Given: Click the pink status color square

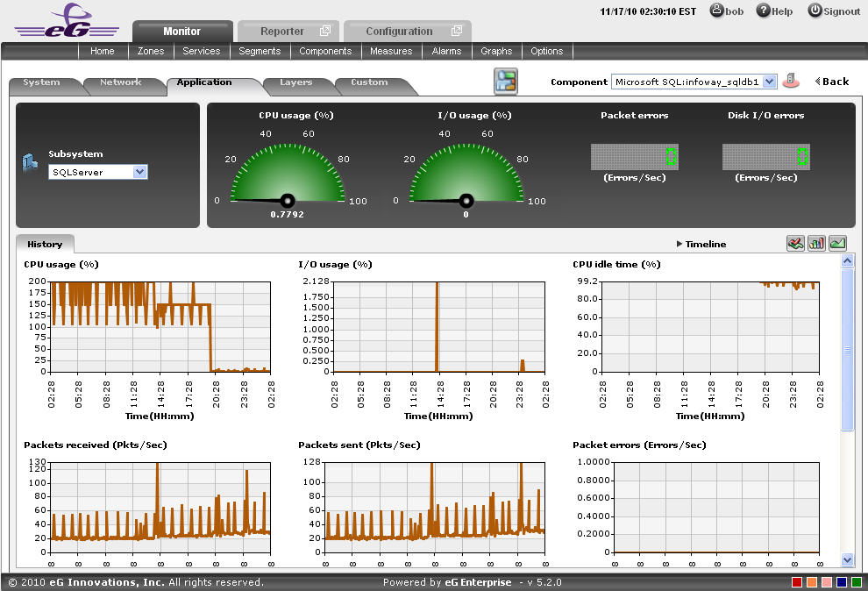Looking at the screenshot, I should 827,582.
